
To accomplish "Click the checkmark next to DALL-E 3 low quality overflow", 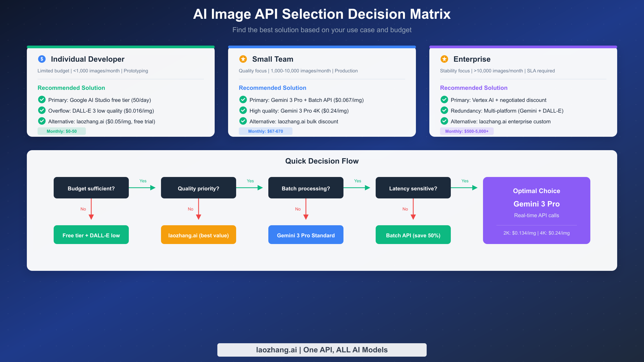I will pyautogui.click(x=42, y=110).
